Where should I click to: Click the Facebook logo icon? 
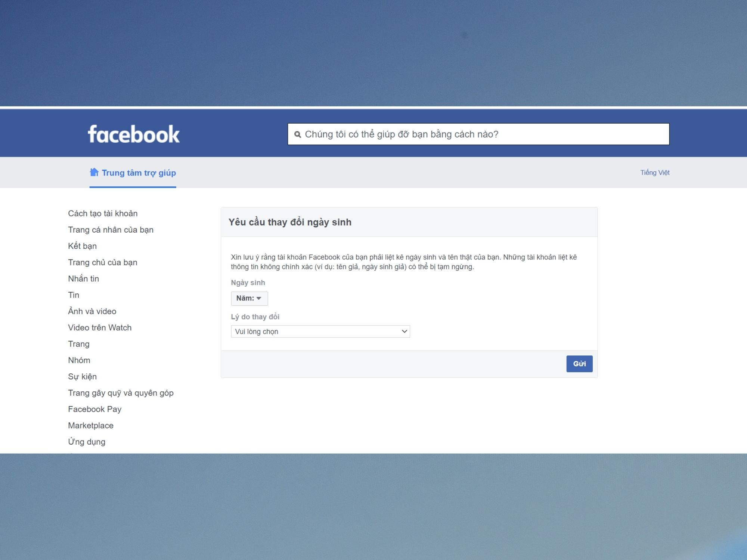click(134, 134)
